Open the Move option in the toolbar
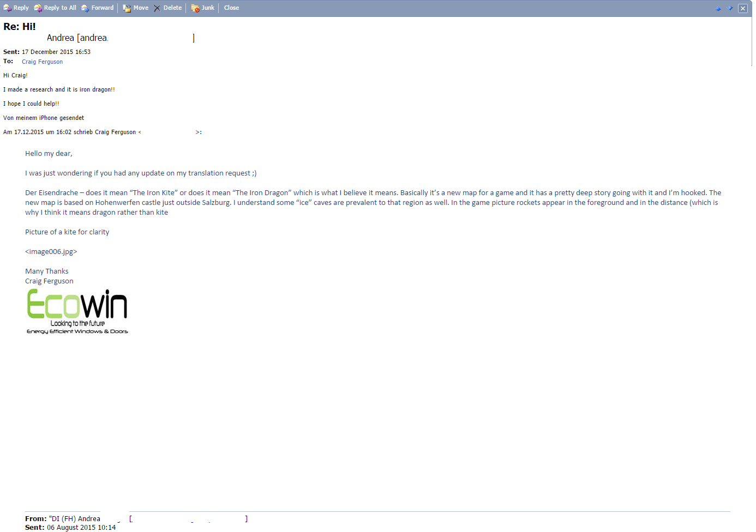The height and width of the screenshot is (532, 756). pyautogui.click(x=136, y=8)
